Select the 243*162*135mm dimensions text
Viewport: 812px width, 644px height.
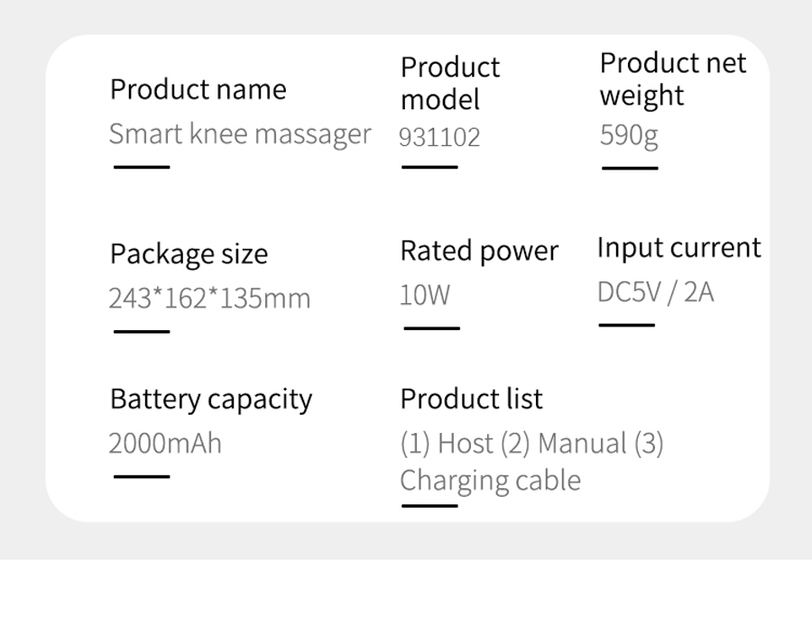coord(209,299)
